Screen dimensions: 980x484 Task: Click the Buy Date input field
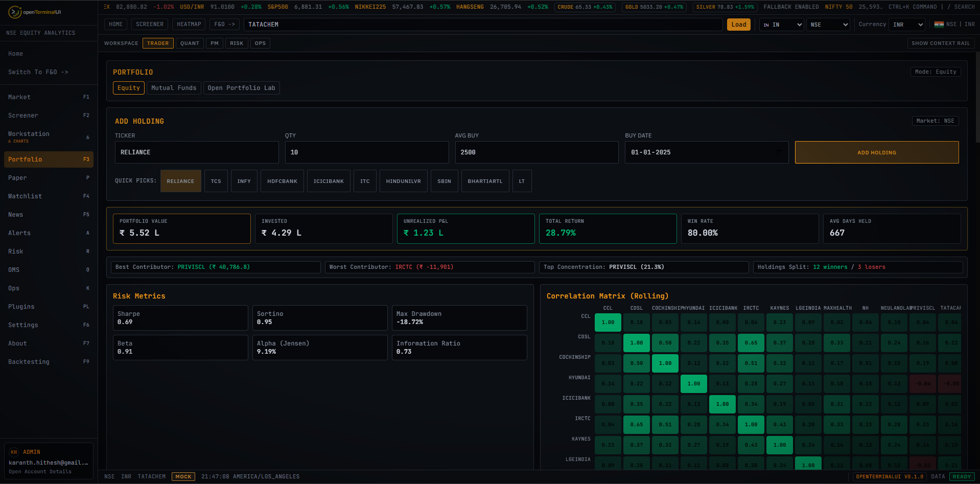click(707, 152)
